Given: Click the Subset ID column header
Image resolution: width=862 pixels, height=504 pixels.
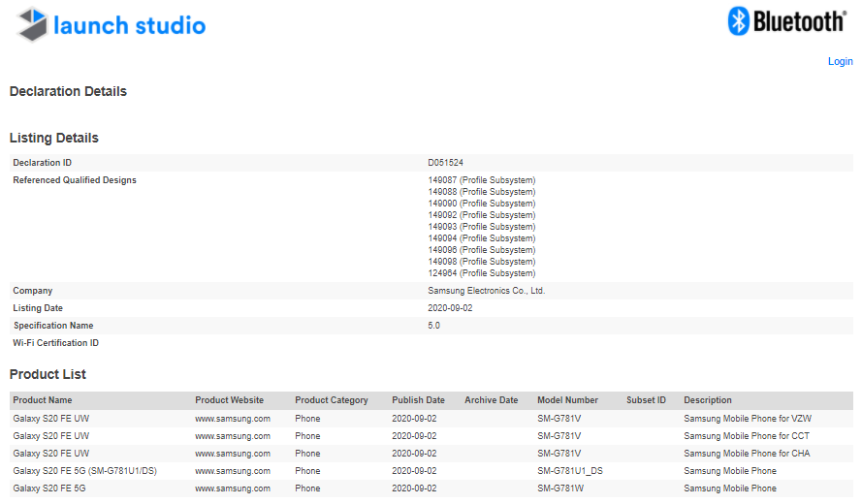Looking at the screenshot, I should click(x=646, y=400).
